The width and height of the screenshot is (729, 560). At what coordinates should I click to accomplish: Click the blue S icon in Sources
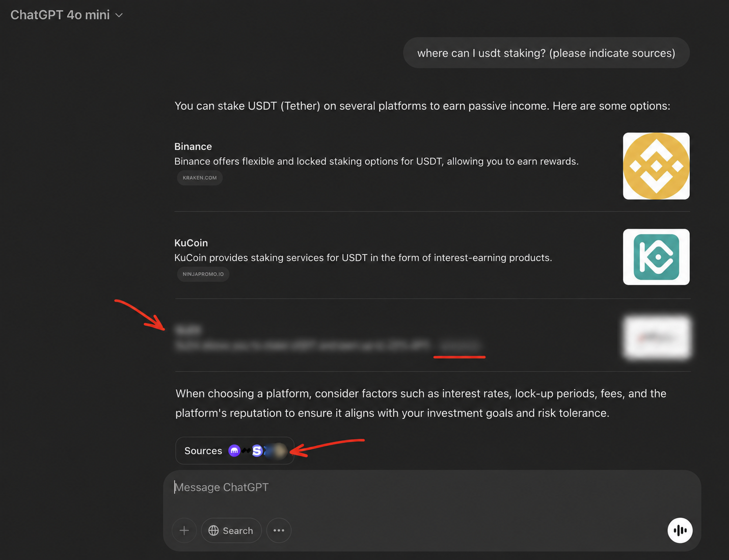tap(257, 450)
